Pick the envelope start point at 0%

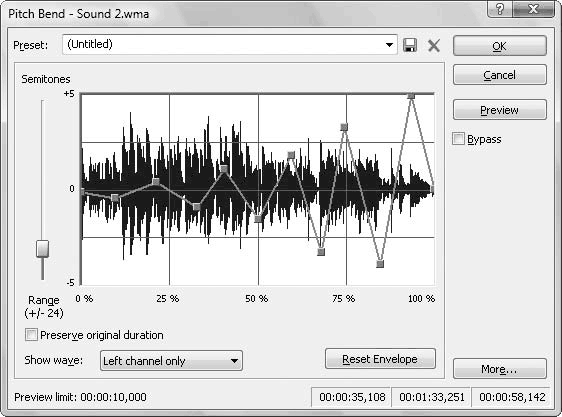(83, 192)
